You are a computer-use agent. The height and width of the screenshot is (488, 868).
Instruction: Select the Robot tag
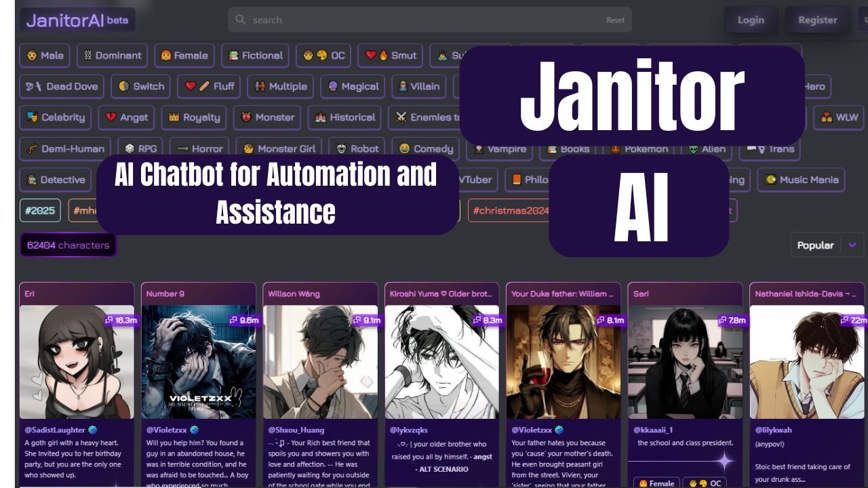357,148
